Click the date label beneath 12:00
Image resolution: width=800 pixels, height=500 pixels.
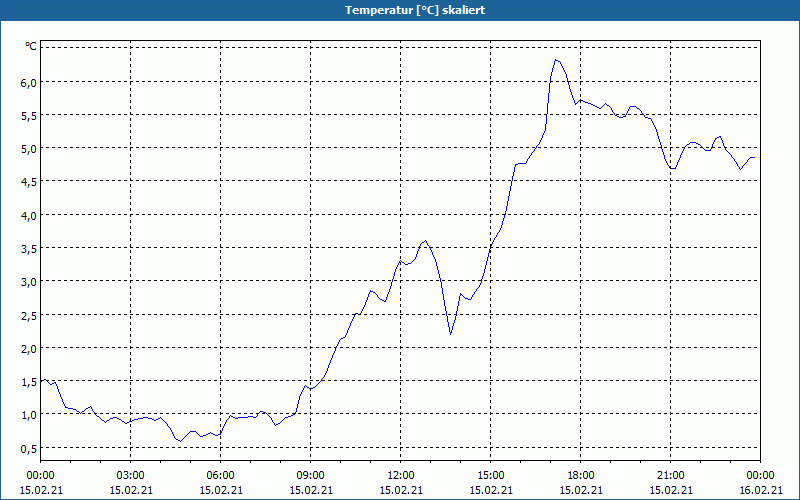(401, 490)
